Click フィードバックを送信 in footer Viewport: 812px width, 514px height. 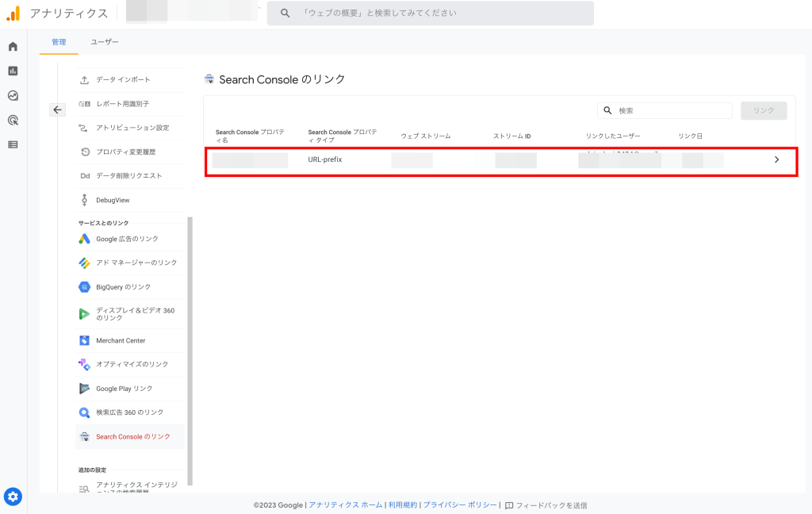552,506
